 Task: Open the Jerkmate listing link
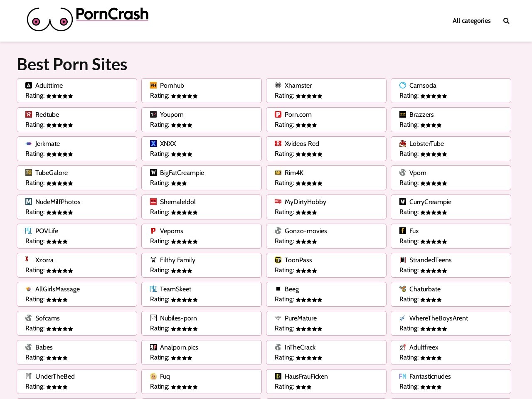[x=47, y=144]
